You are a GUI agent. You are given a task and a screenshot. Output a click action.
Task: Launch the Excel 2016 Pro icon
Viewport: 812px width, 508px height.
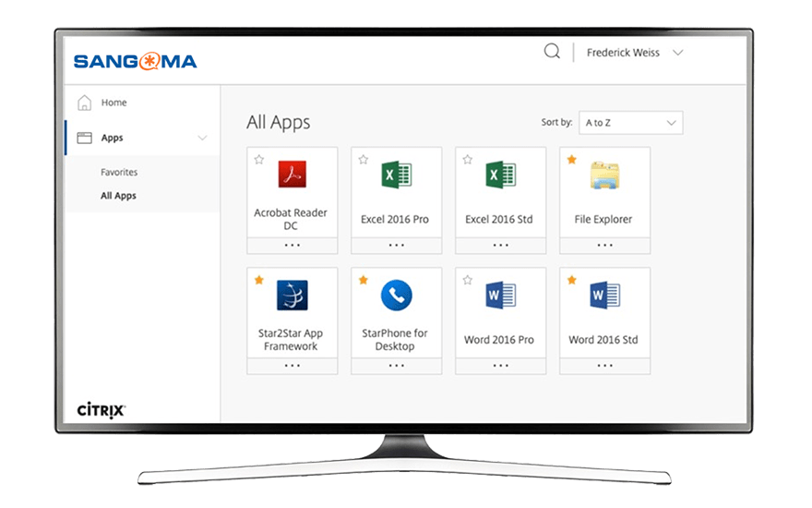[x=396, y=175]
